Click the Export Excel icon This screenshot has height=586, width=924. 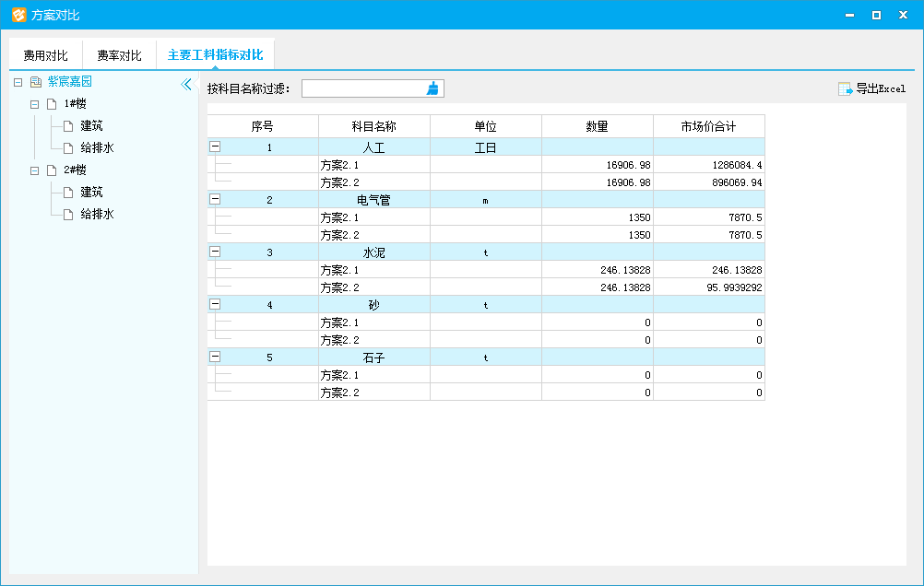845,88
